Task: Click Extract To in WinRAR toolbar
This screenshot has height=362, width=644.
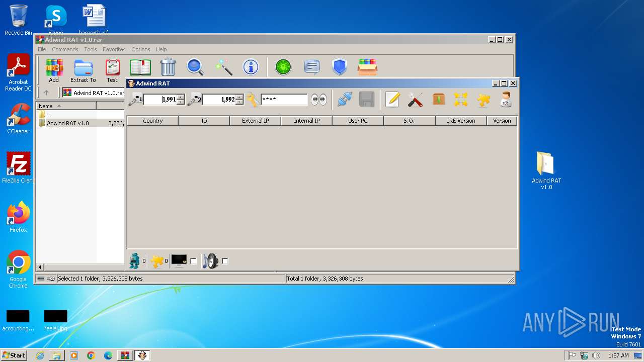Action: [x=83, y=70]
